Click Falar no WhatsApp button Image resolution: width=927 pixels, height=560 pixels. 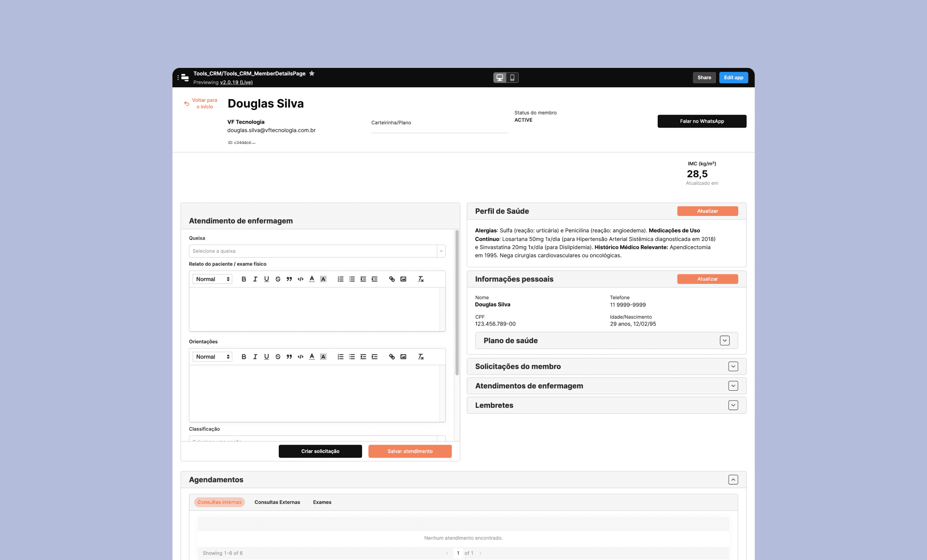[702, 121]
